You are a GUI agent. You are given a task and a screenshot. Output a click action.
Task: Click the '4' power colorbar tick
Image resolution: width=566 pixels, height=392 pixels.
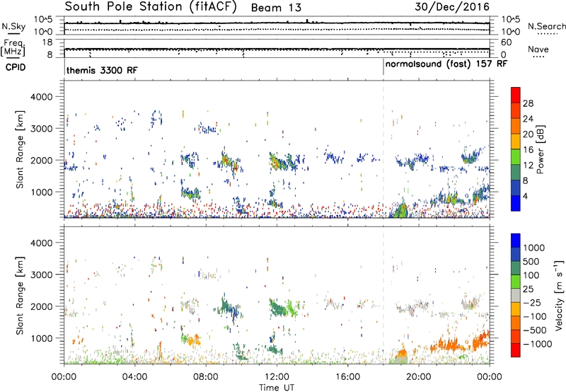tap(525, 196)
